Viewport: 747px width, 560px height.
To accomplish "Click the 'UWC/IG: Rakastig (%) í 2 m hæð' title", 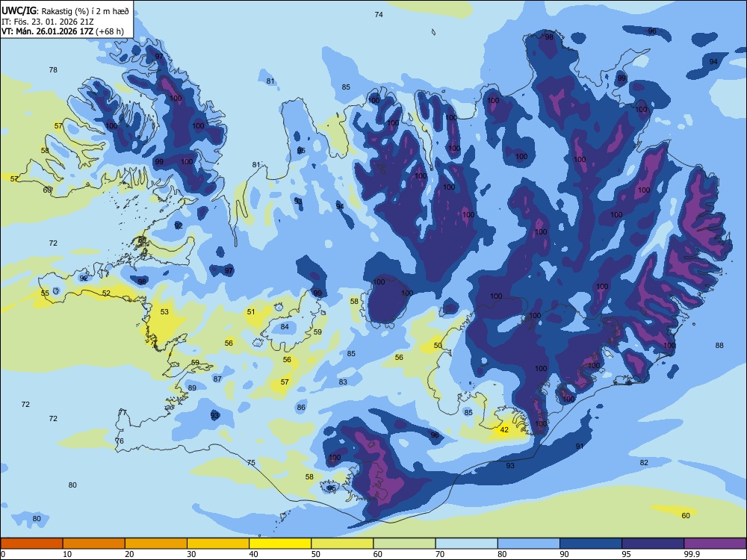I will tap(65, 11).
